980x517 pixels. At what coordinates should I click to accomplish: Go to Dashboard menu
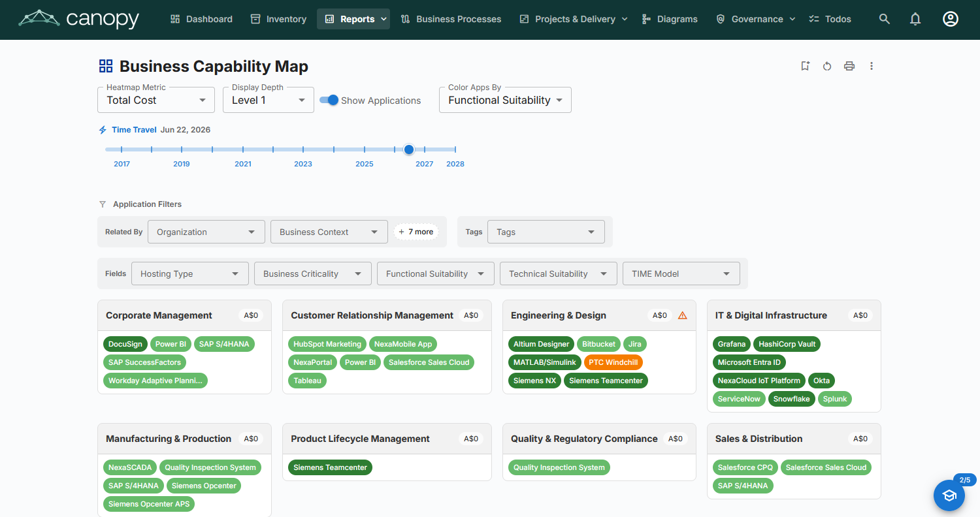(x=201, y=19)
